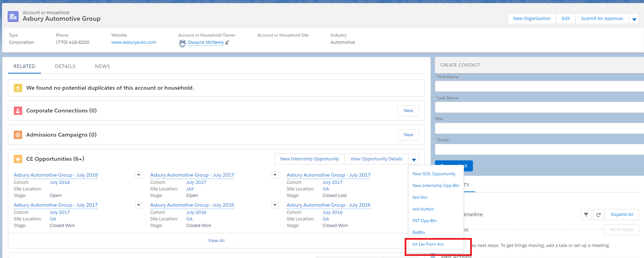This screenshot has width=644, height=258.
Task: Collapse the CE Opportunities actions dropdown arrow
Action: (414, 159)
